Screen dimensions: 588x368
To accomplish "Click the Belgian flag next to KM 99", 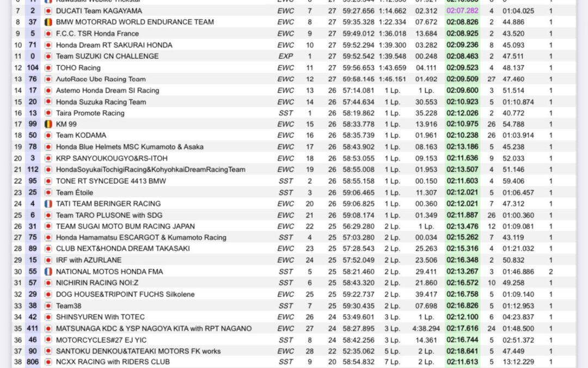I will coord(48,124).
